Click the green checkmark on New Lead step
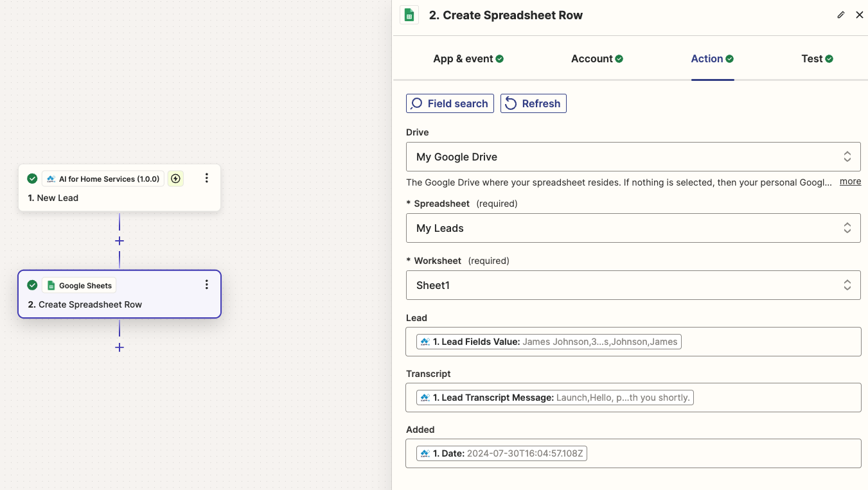This screenshot has width=868, height=490. (32, 179)
